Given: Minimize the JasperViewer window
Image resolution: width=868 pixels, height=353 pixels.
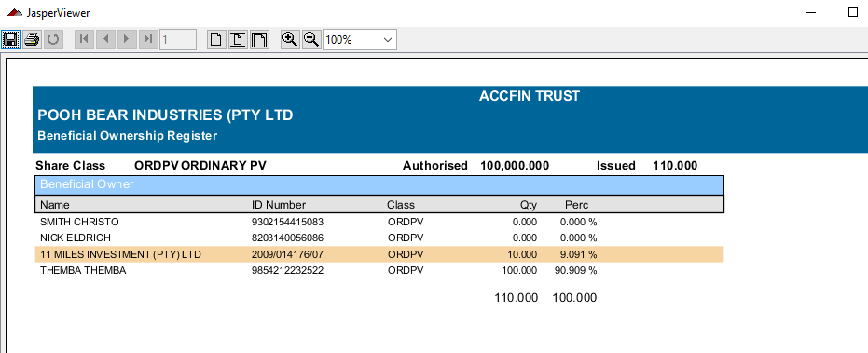Looking at the screenshot, I should point(811,12).
